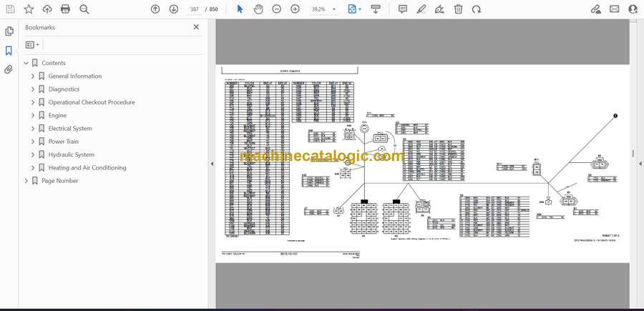This screenshot has width=644, height=311.
Task: Open the fit page options icon
Action: [354, 9]
